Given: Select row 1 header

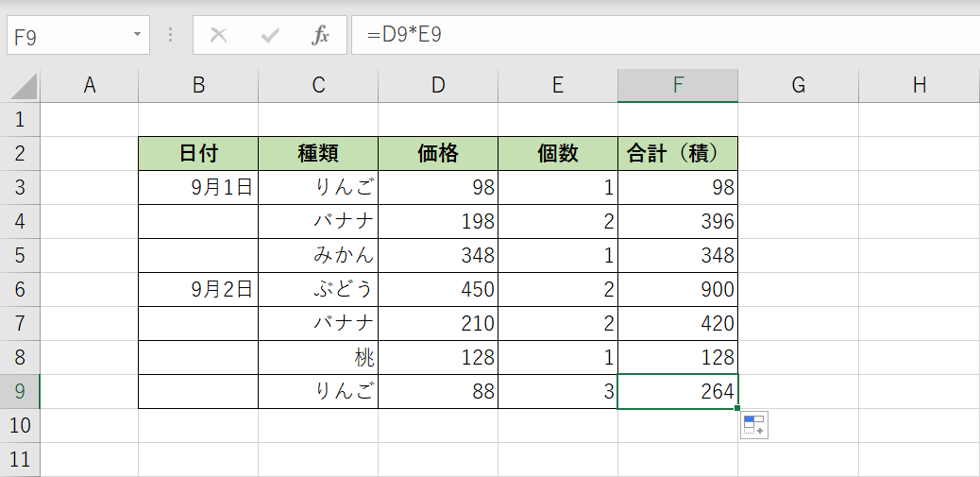Looking at the screenshot, I should (20, 119).
